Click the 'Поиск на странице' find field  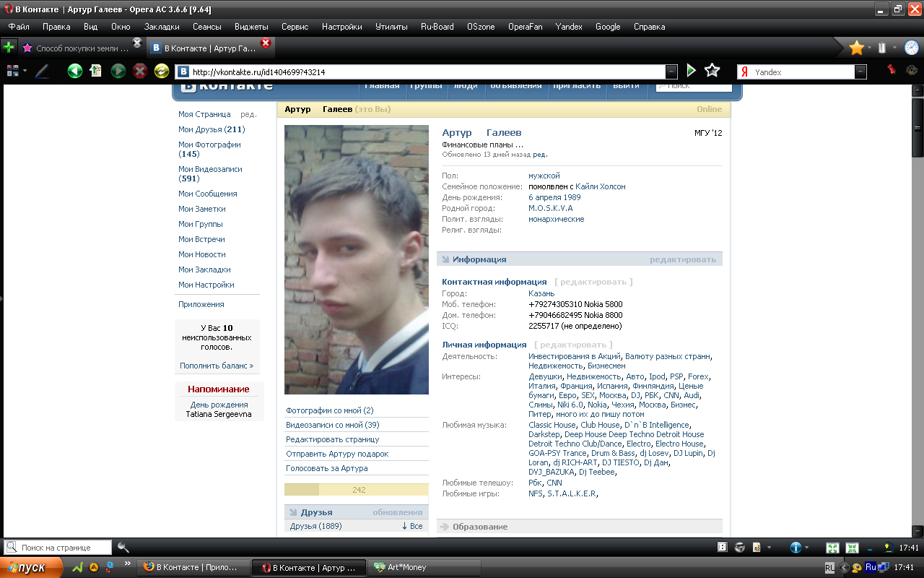[58, 548]
